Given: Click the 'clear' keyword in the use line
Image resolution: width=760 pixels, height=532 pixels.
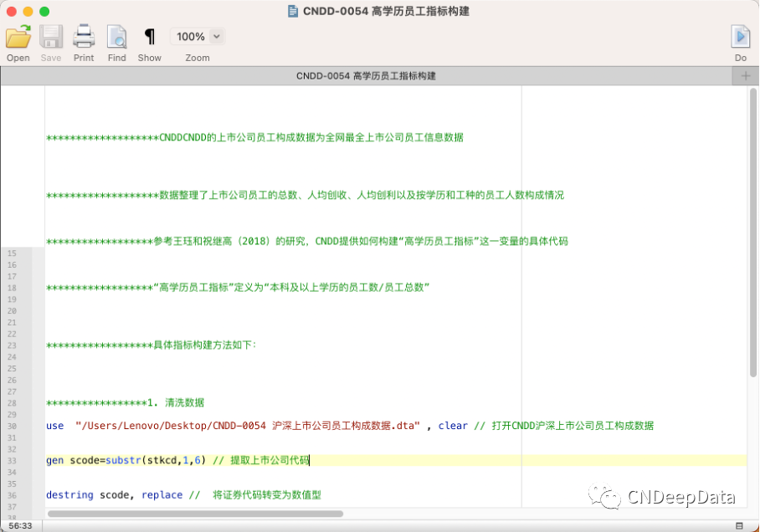Looking at the screenshot, I should 453,426.
